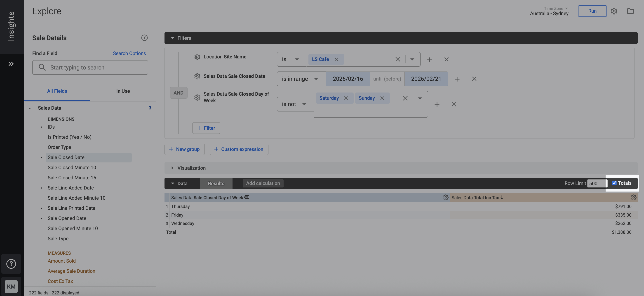Expand the sidebar double-chevron icon
The width and height of the screenshot is (644, 296).
[11, 64]
